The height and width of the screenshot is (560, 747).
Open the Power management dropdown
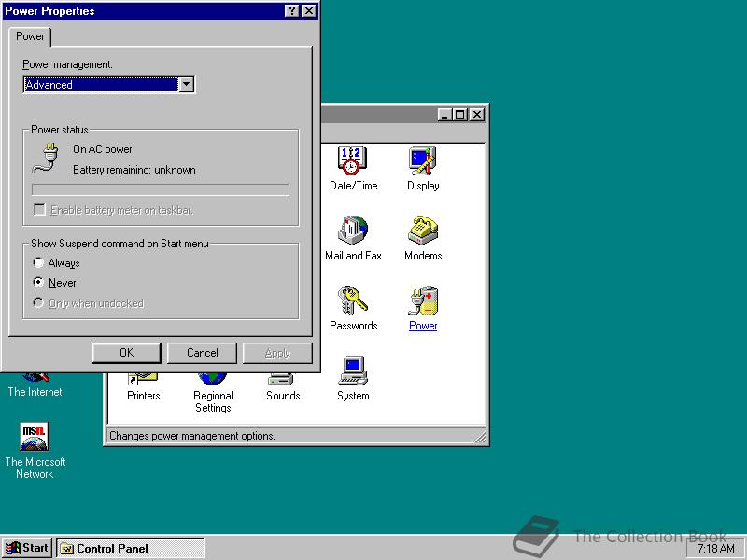click(186, 84)
